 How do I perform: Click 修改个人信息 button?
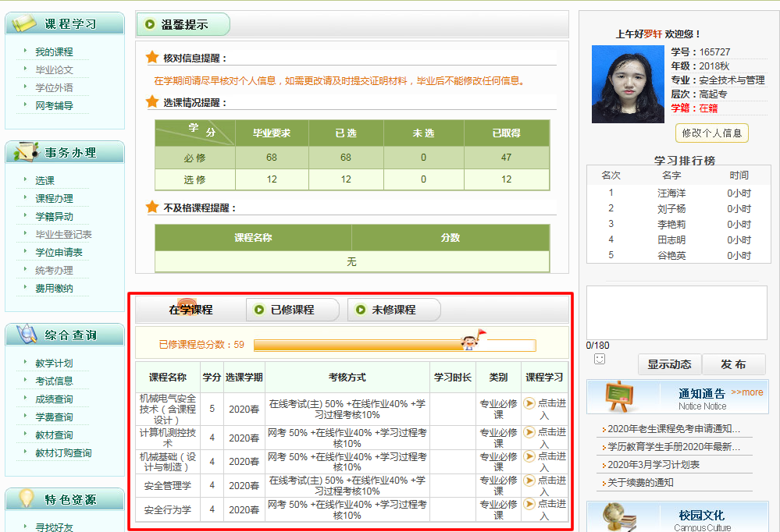(x=711, y=133)
